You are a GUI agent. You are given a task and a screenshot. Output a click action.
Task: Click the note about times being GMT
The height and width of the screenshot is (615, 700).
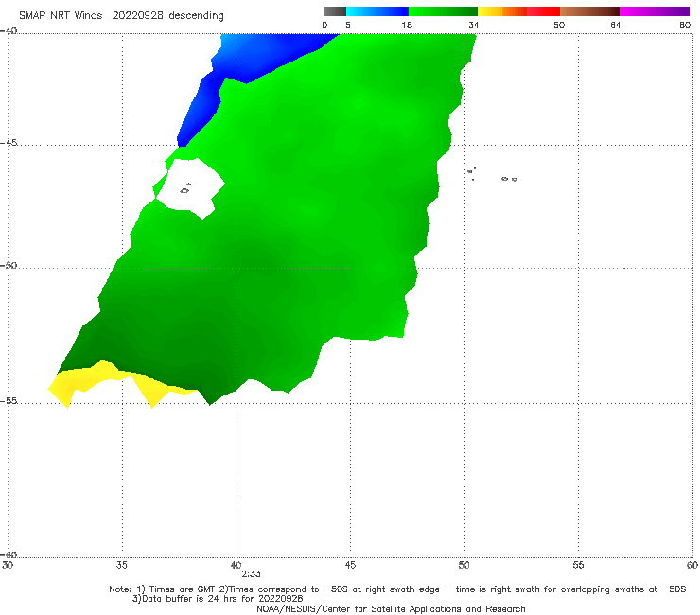pos(397,589)
